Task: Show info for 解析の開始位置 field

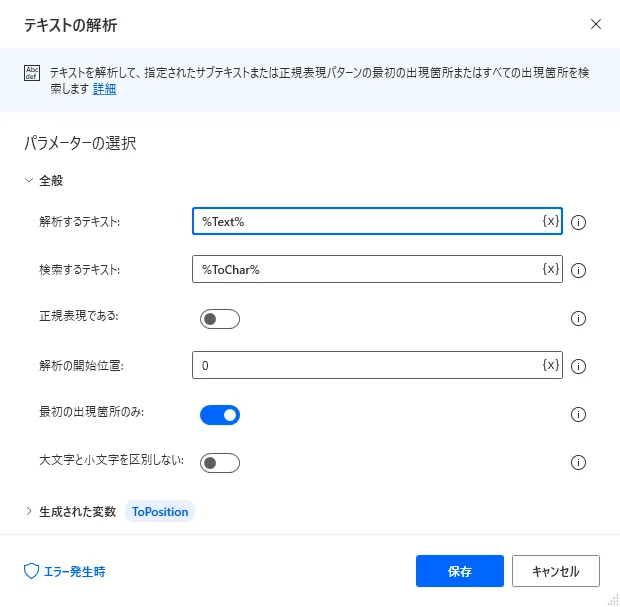Action: 578,367
